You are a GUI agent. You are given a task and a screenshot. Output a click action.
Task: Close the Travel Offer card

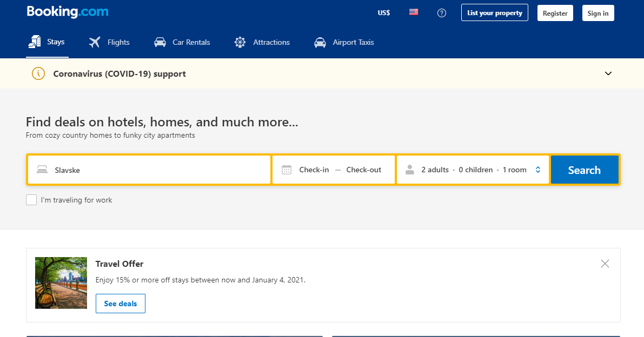click(605, 264)
